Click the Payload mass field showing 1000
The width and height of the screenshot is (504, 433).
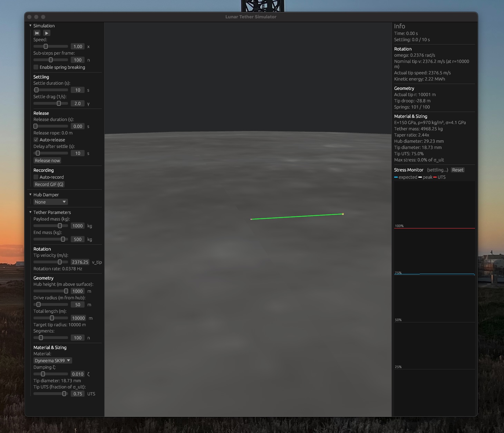[x=77, y=226]
